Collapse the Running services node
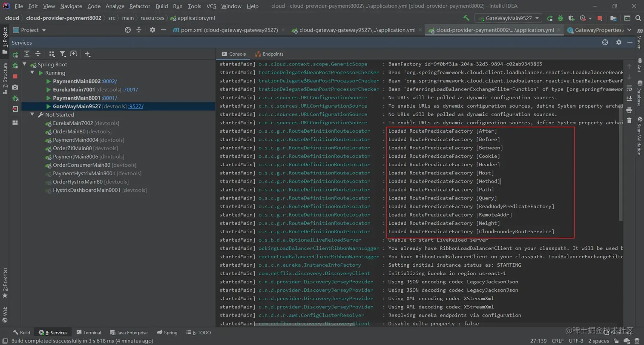This screenshot has width=644, height=345. click(x=33, y=73)
